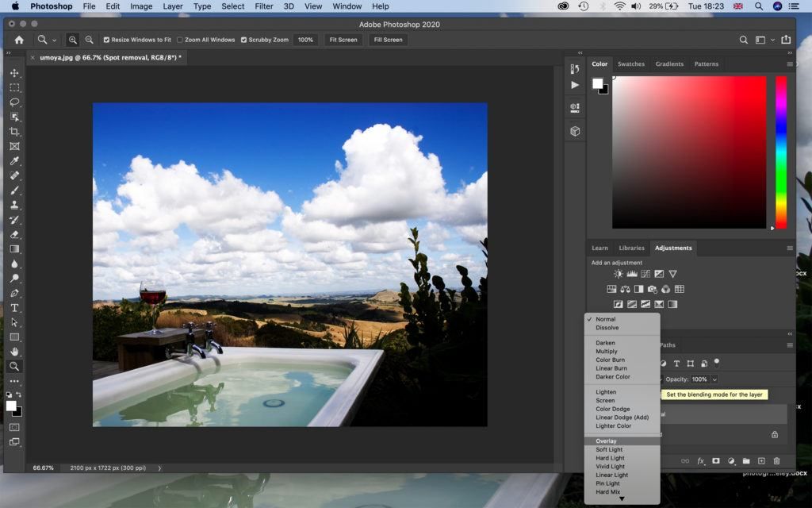
Task: Open the Zoom tool preset picker arrow
Action: point(54,40)
